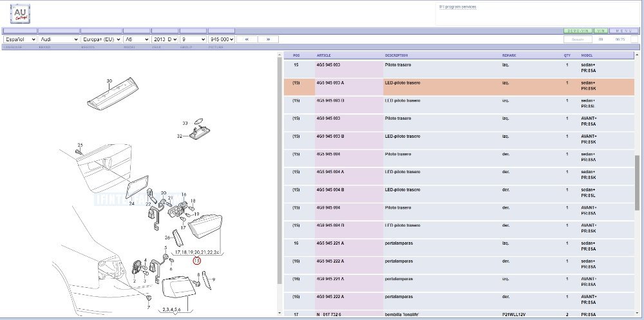Click bombilla 'longlife' description
The image size is (644, 320).
point(401,315)
